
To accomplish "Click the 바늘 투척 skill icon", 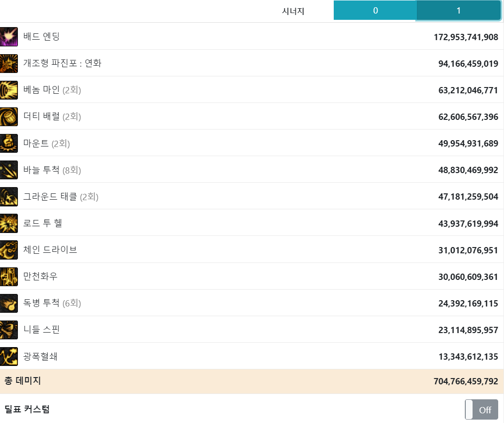I will pos(9,170).
